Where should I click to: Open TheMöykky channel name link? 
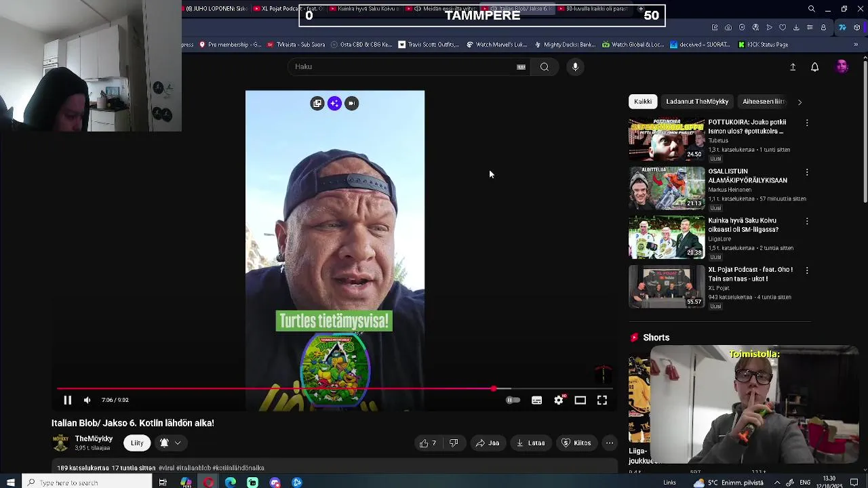[x=94, y=439]
